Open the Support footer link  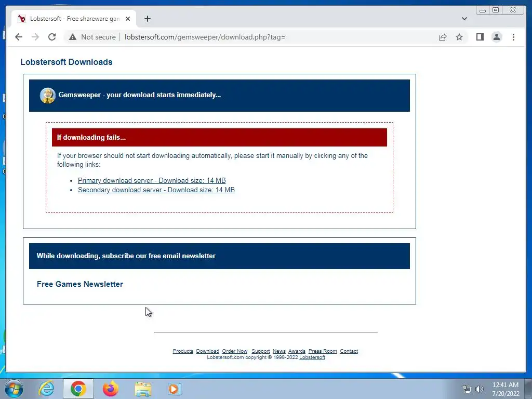[261, 351]
